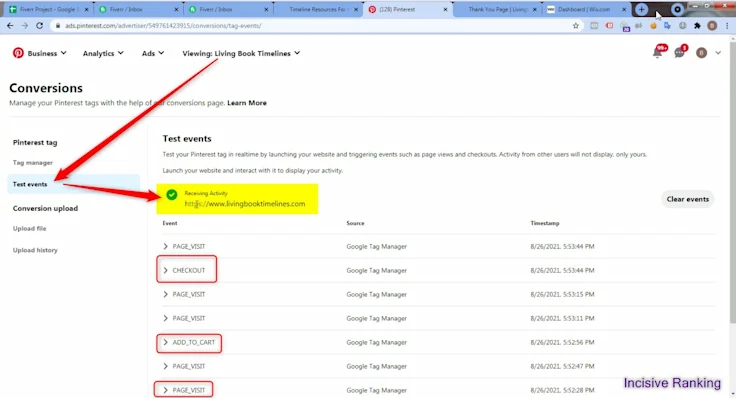Click the Chrome profile avatar in toolbar
The height and width of the screenshot is (398, 736).
712,26
